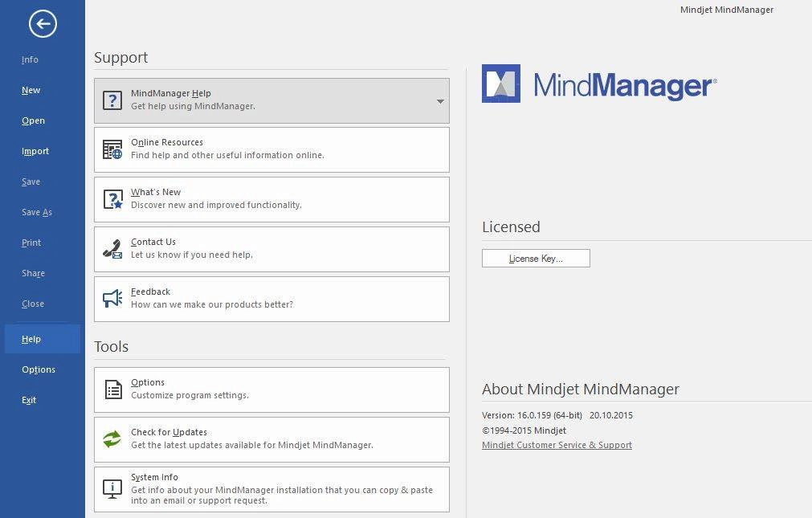Click the 20.10.2015 build date text
812x518 pixels.
click(x=611, y=415)
